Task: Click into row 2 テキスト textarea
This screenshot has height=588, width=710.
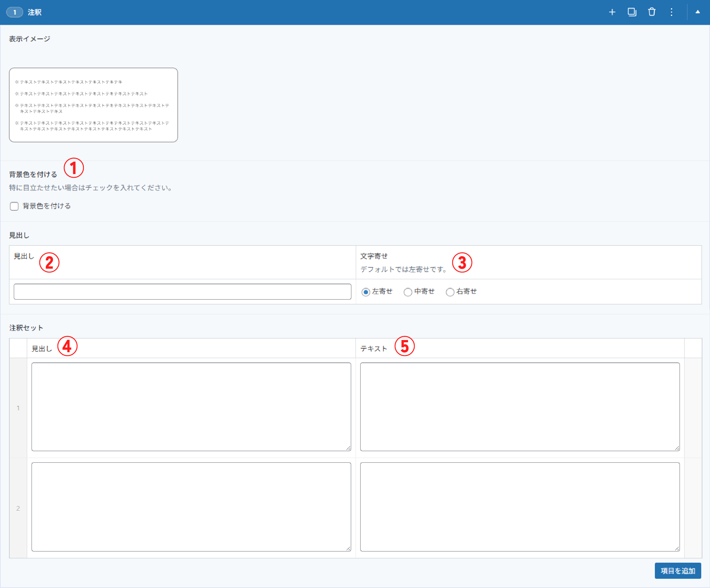Action: [520, 507]
